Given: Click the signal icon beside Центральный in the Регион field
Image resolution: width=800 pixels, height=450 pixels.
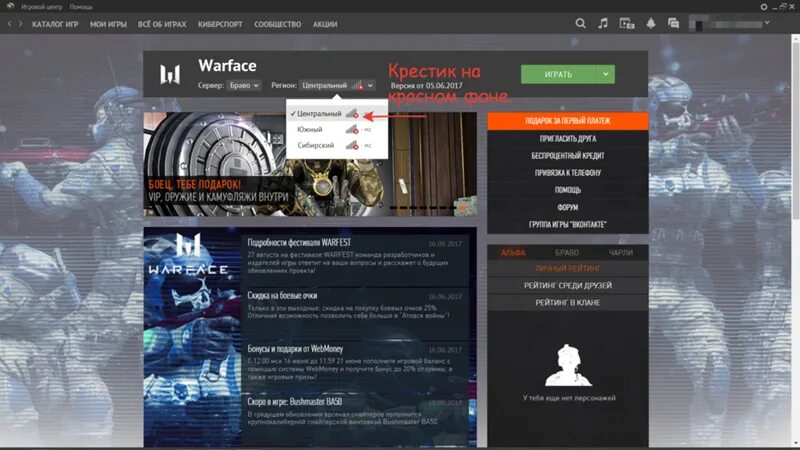Looking at the screenshot, I should (x=358, y=85).
